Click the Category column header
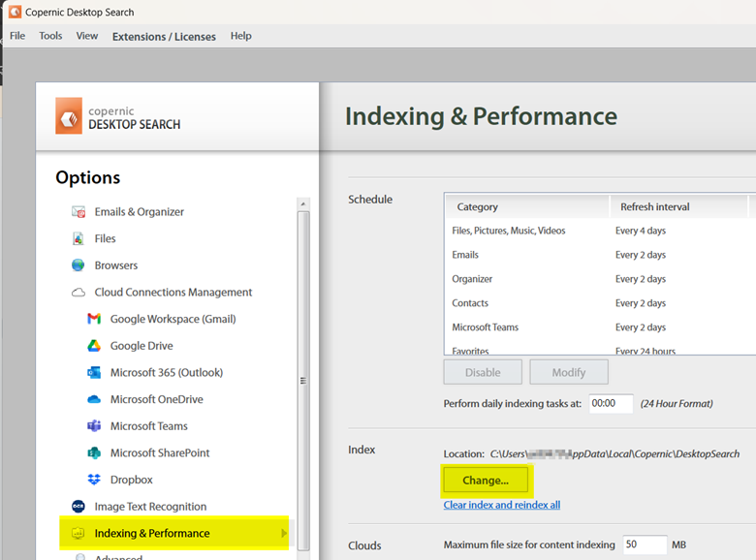Screen dimensions: 756x560 pyautogui.click(x=527, y=206)
